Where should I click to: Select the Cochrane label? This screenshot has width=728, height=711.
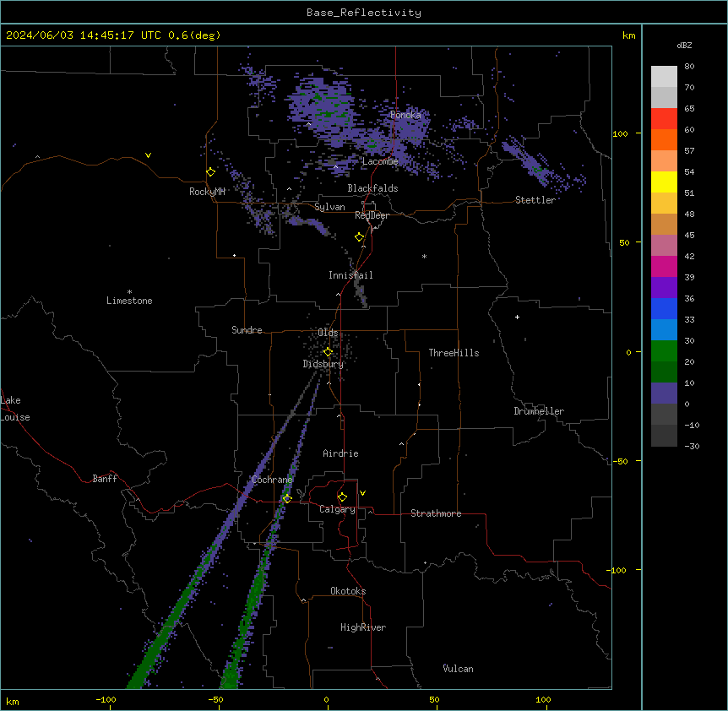pos(272,480)
